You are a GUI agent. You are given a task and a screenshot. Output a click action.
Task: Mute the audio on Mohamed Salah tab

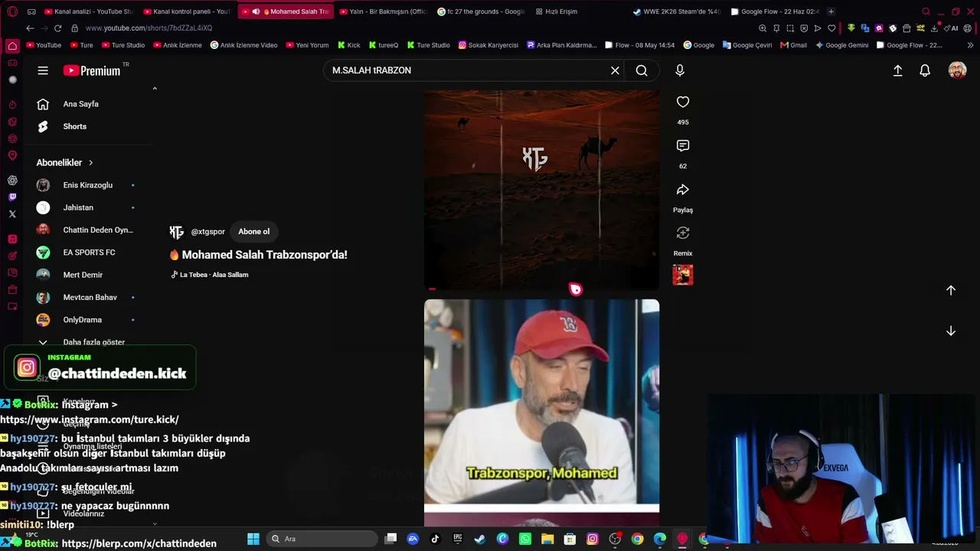[256, 11]
